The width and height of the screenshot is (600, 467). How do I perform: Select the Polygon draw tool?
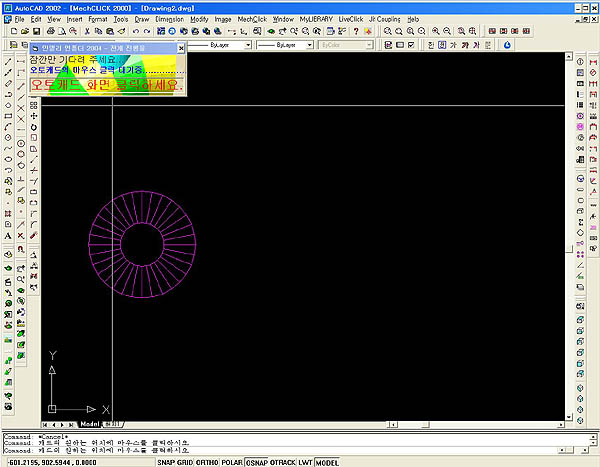click(x=8, y=105)
